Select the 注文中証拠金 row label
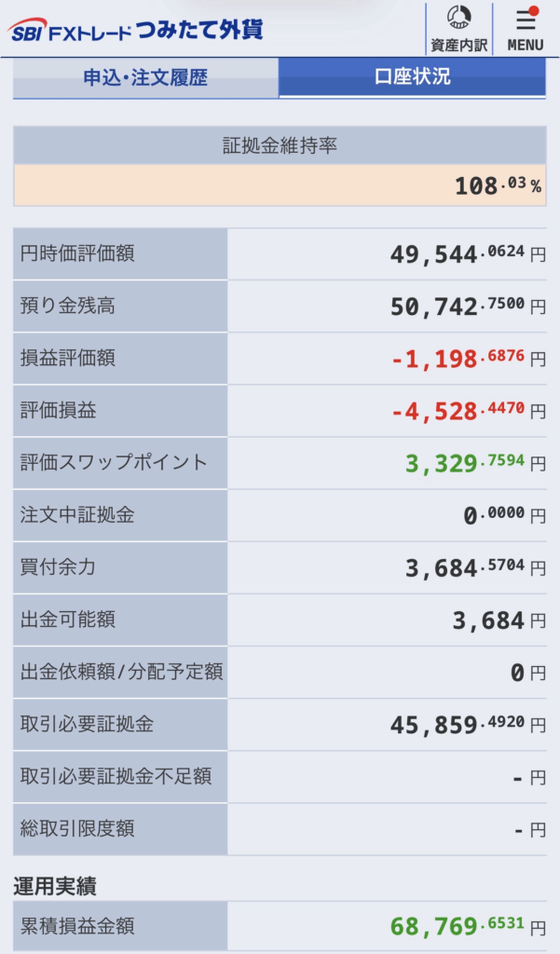560x954 pixels. point(120,515)
